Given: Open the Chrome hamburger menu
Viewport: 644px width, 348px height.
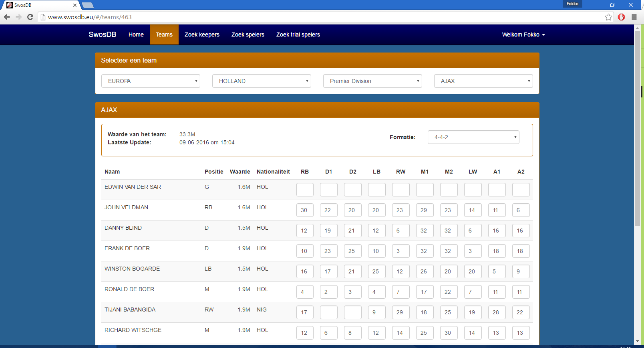Looking at the screenshot, I should point(634,17).
